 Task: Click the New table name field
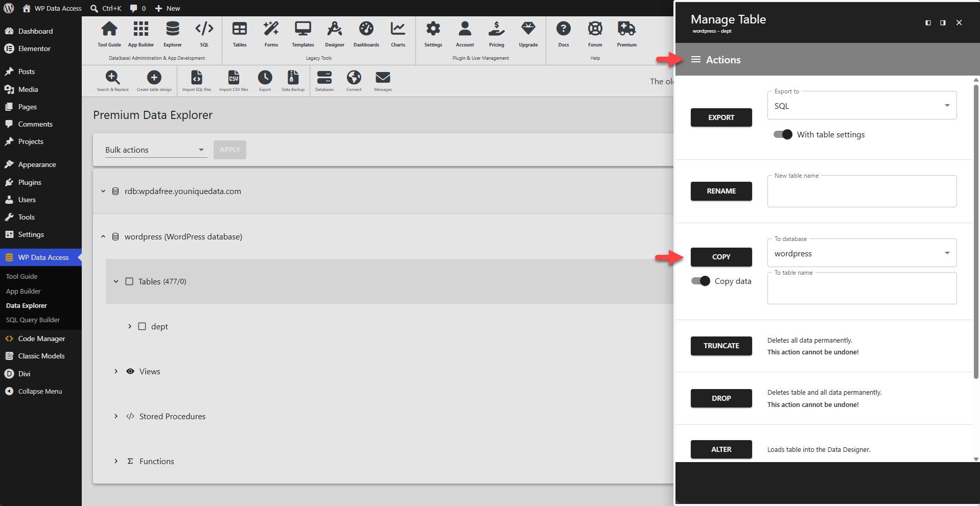point(862,191)
